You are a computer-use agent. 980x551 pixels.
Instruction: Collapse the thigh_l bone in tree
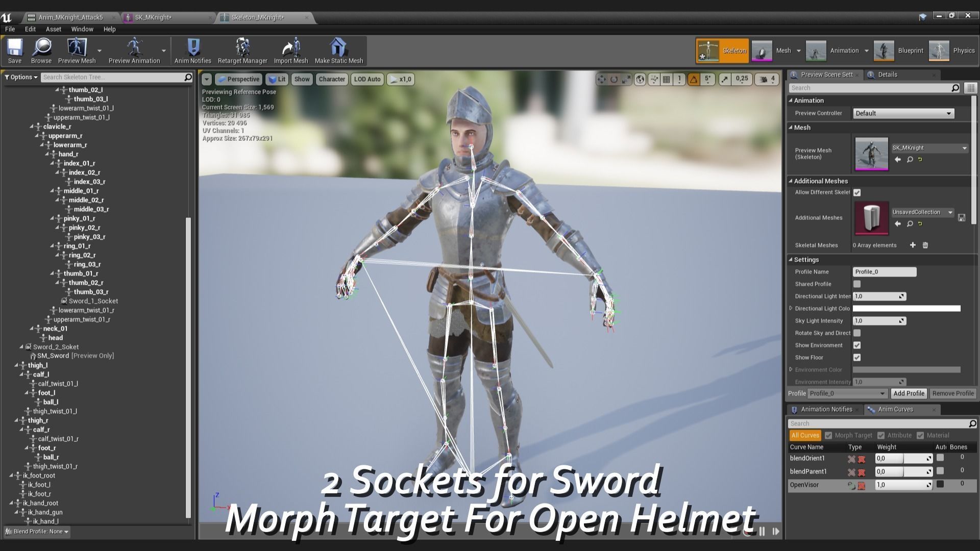pos(16,365)
